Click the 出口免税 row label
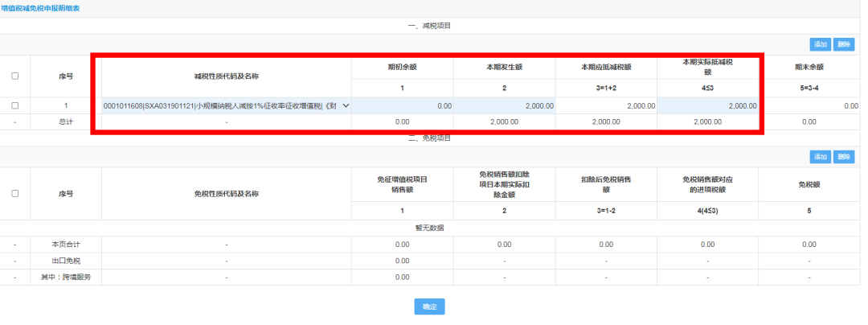This screenshot has width=868, height=325. (66, 260)
